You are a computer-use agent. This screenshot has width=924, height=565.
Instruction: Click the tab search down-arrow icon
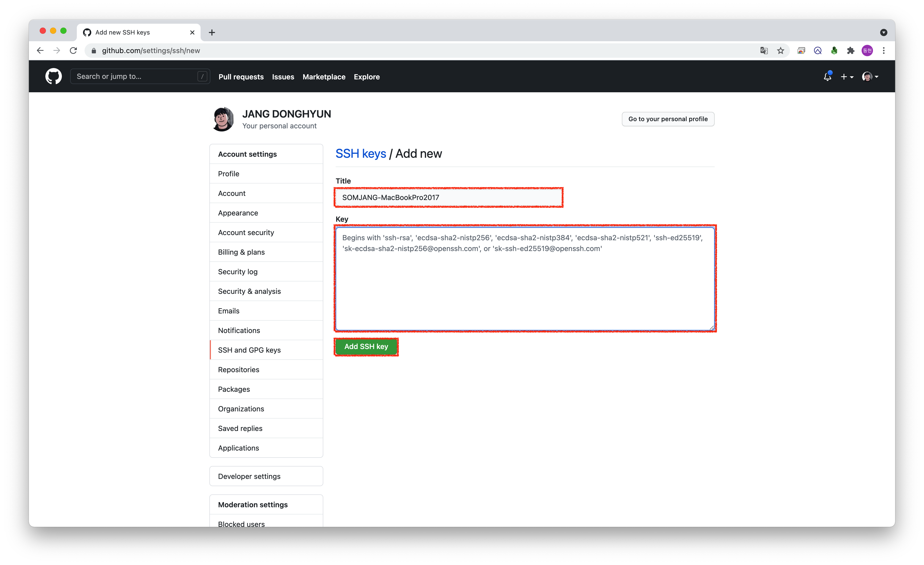(x=884, y=33)
